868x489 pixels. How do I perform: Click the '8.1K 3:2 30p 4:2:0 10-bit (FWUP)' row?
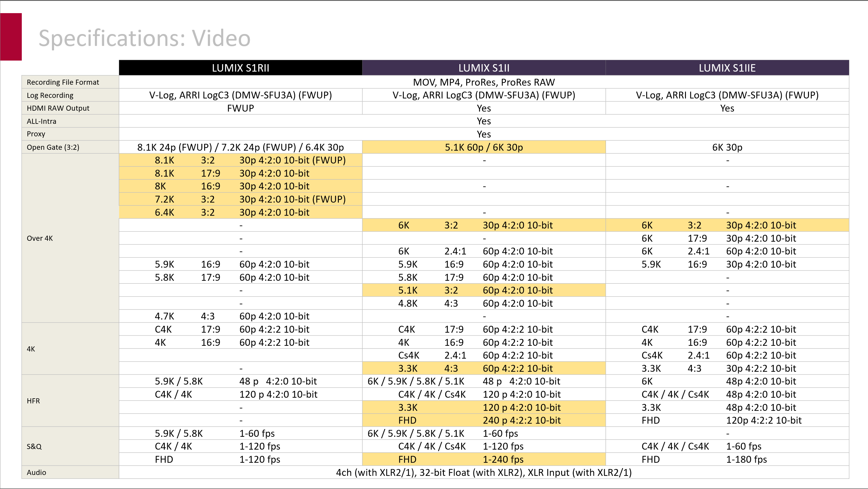click(x=241, y=160)
